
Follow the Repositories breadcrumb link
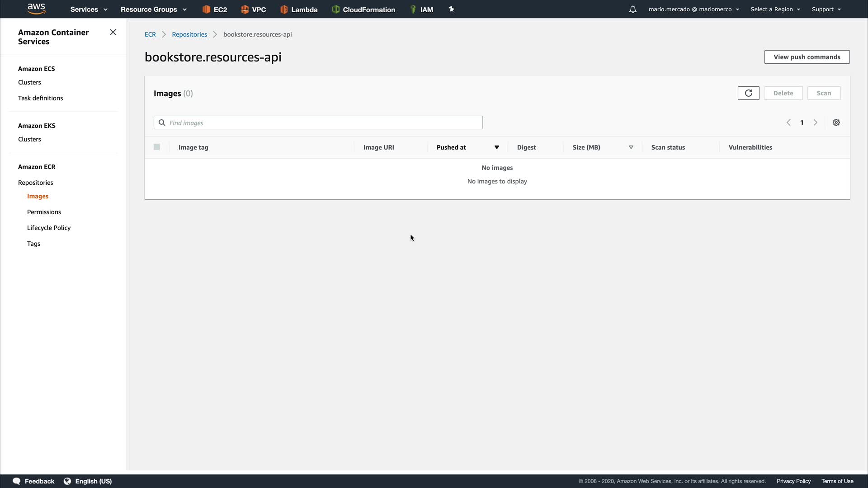[x=189, y=34]
